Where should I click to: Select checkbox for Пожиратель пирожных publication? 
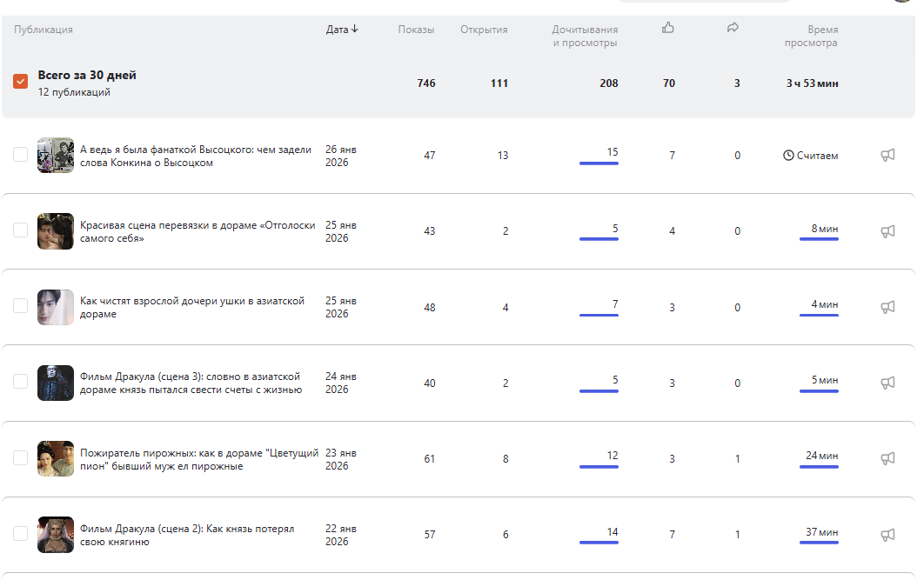click(21, 458)
